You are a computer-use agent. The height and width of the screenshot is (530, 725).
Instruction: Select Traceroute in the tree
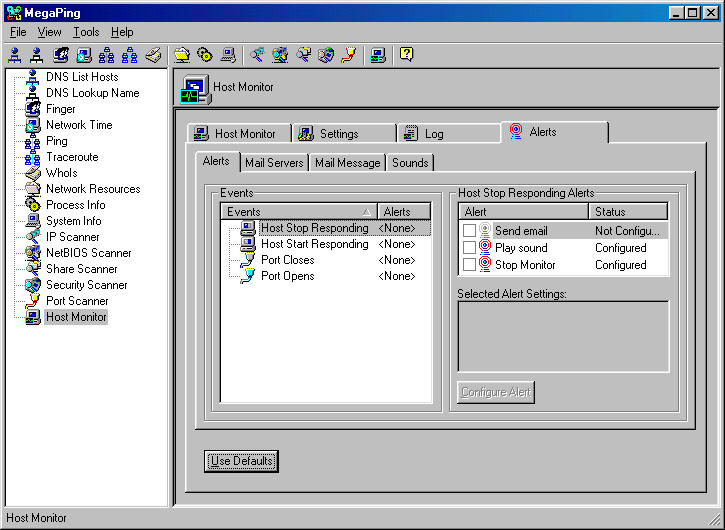[72, 157]
